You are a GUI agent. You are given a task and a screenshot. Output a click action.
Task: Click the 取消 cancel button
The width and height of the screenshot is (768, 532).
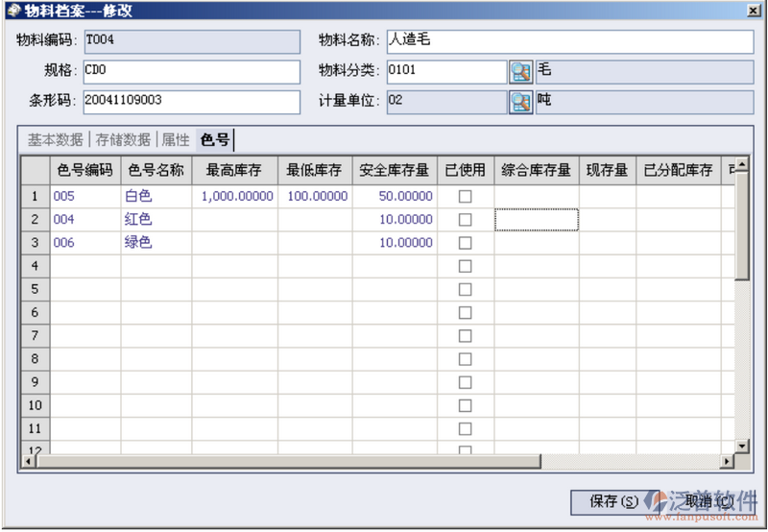tap(708, 501)
